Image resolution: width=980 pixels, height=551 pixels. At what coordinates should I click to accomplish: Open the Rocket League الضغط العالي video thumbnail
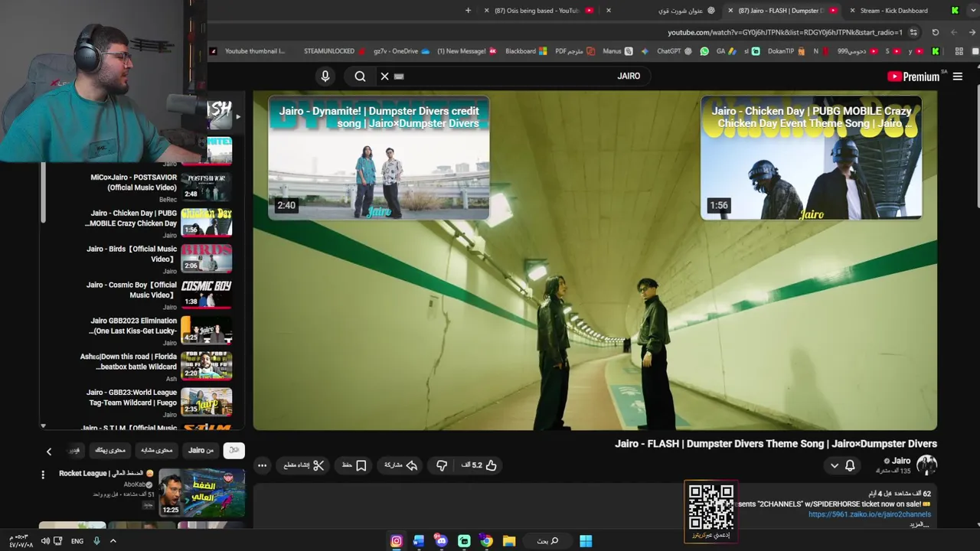202,494
